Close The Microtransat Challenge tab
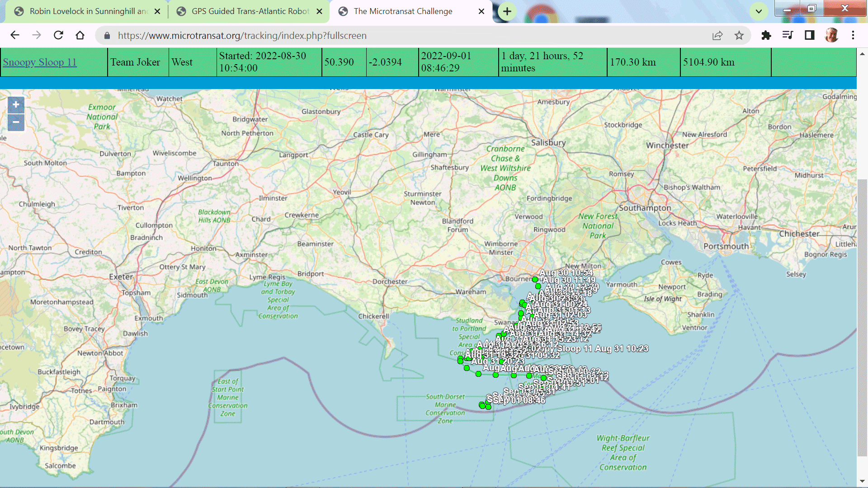868x488 pixels. coord(481,11)
